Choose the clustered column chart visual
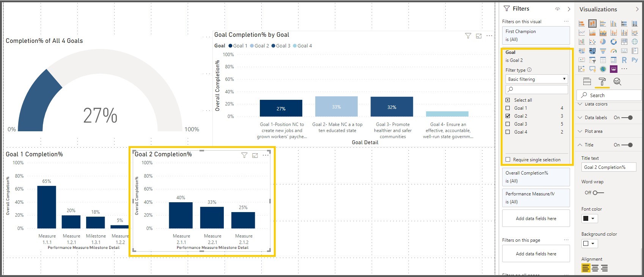Viewport: 644px width, 277px height. (x=614, y=24)
